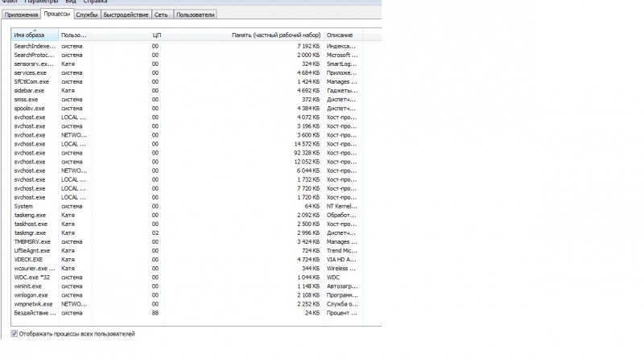The width and height of the screenshot is (644, 362).
Task: Click the 'NT Kernel...' description cell
Action: (x=341, y=206)
